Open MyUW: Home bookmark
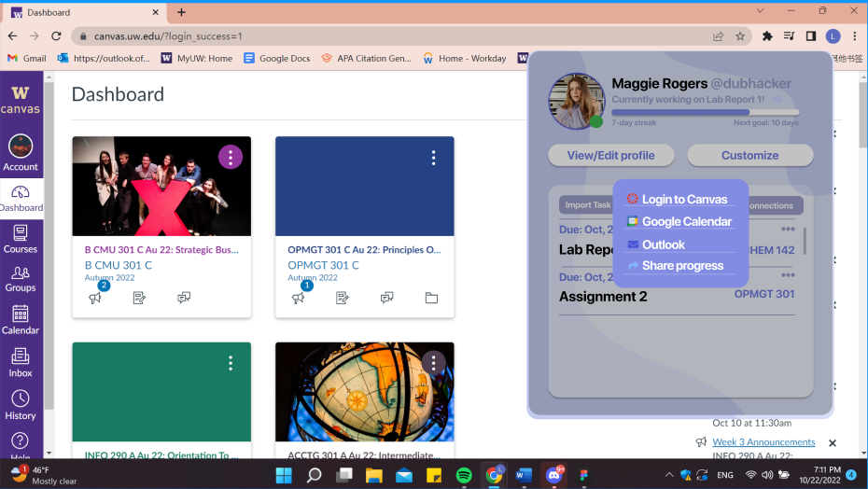This screenshot has height=489, width=868. coord(197,58)
